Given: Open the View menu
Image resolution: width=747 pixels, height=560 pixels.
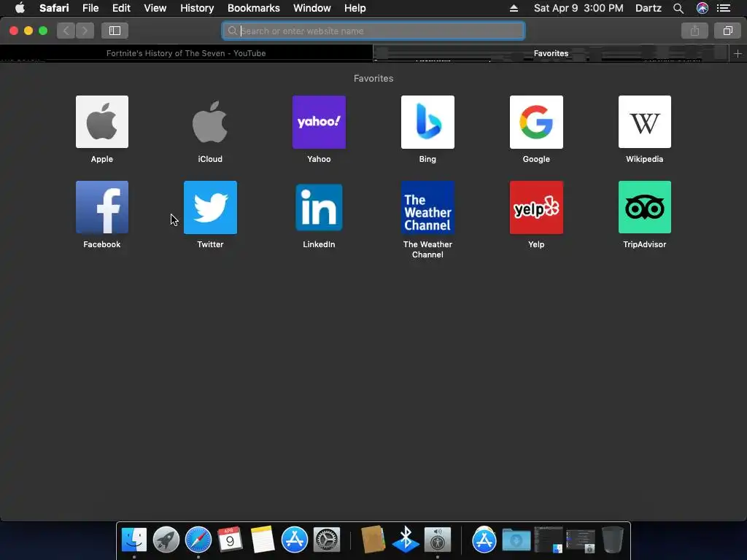Looking at the screenshot, I should click(155, 8).
